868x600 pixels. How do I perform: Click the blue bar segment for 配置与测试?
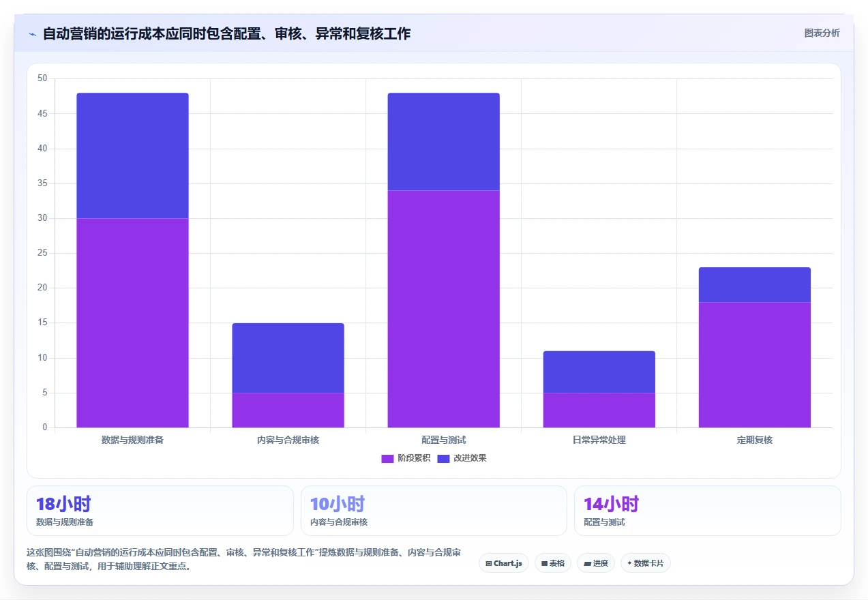(x=443, y=142)
